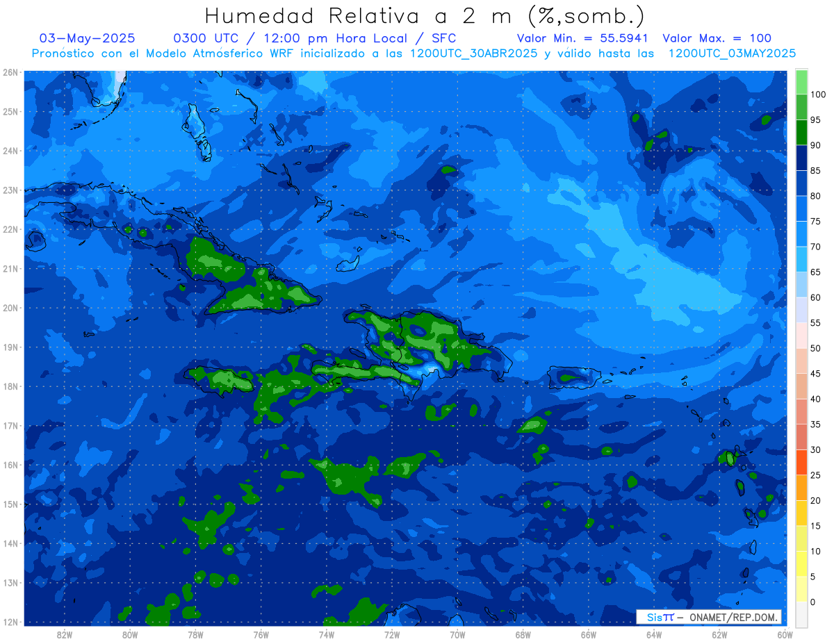The image size is (834, 644).
Task: Click legend value label '45'
Action: [x=815, y=374]
